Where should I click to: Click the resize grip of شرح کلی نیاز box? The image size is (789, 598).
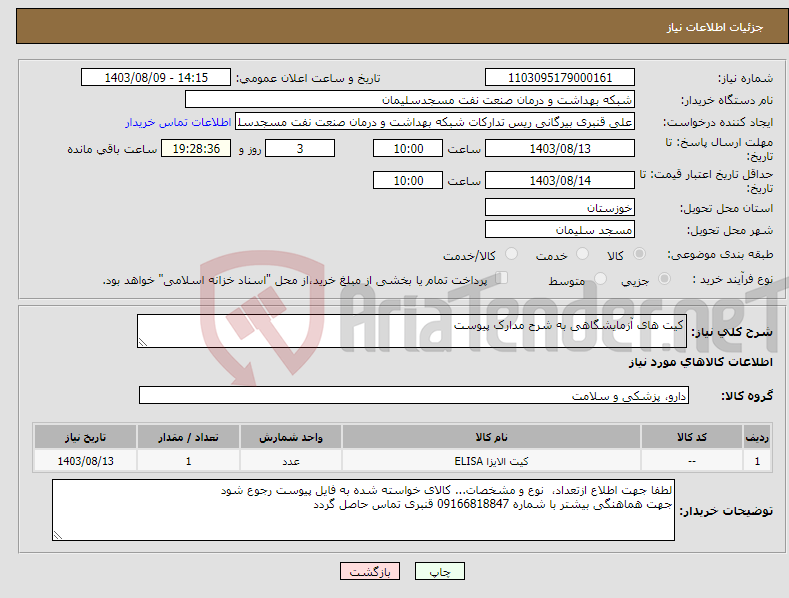pos(143,342)
